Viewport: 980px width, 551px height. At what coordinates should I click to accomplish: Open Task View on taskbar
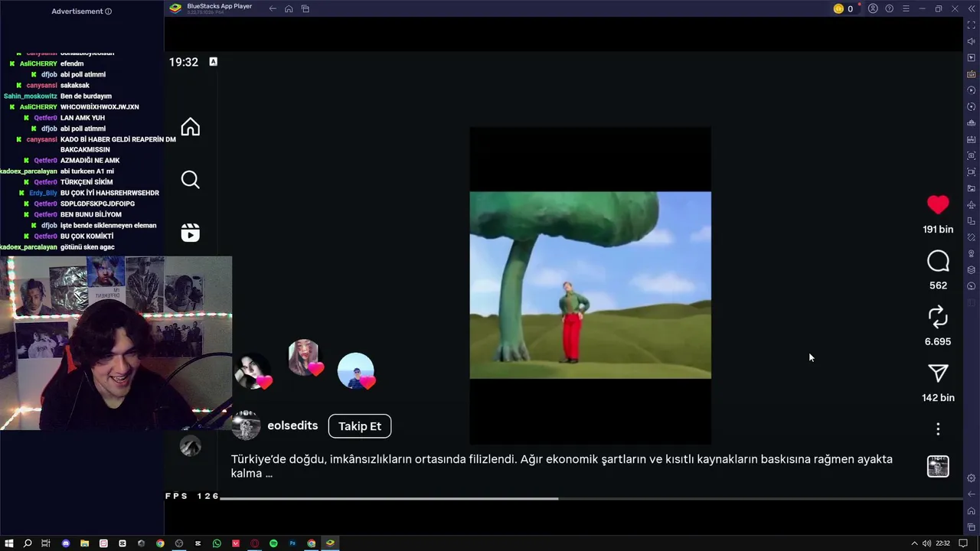tap(46, 543)
